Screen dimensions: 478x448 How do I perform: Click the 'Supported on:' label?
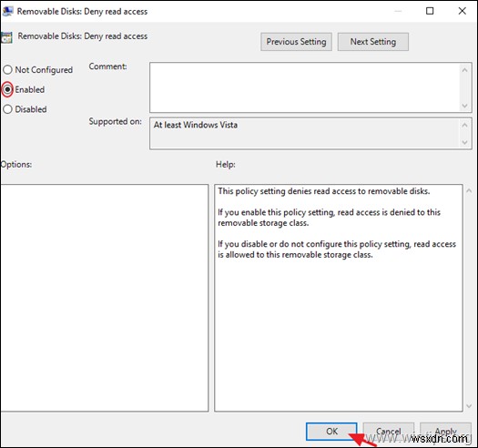coord(116,121)
